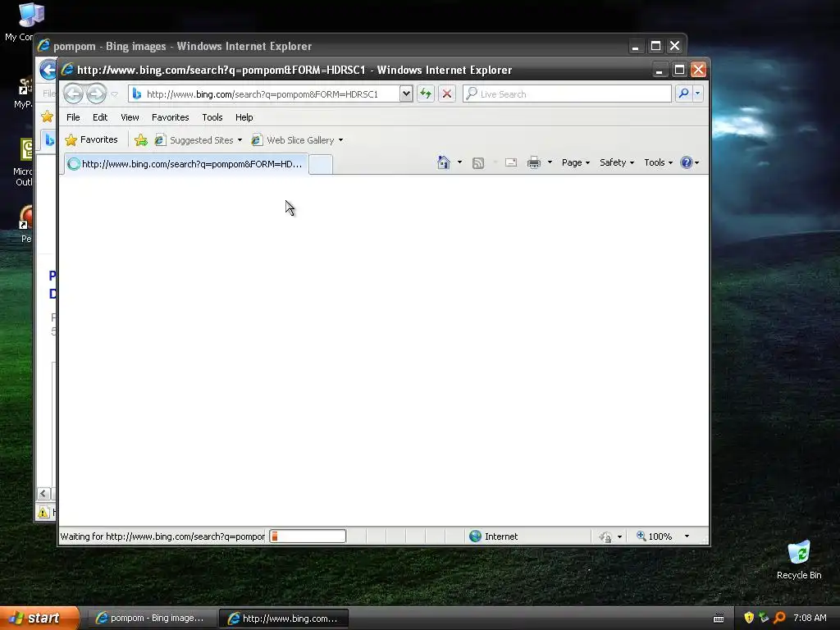
Task: Expand the Web Slice Gallery dropdown arrow
Action: 340,140
